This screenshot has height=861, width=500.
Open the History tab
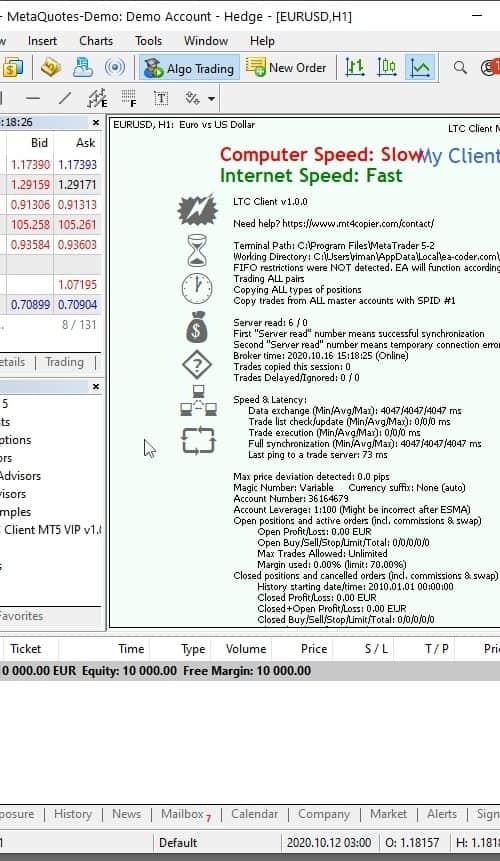[72, 814]
